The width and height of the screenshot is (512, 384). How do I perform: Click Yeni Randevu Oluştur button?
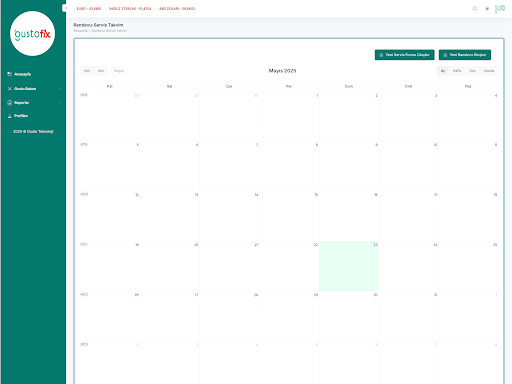pos(465,55)
